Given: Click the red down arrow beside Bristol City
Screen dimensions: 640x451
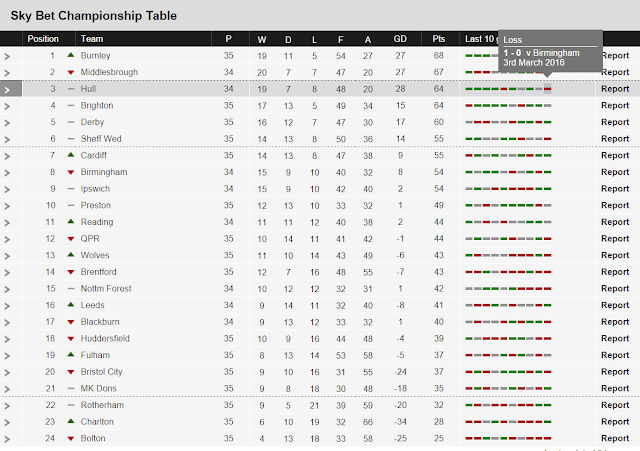Looking at the screenshot, I should [71, 371].
